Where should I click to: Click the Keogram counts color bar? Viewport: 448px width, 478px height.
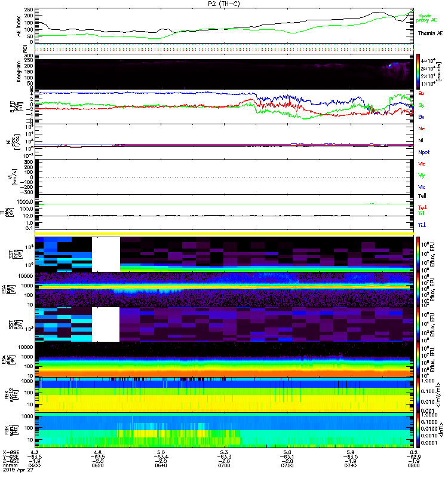pos(418,72)
